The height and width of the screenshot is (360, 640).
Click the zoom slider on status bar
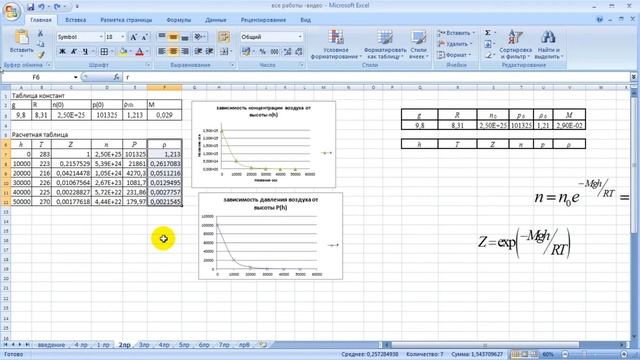[594, 354]
